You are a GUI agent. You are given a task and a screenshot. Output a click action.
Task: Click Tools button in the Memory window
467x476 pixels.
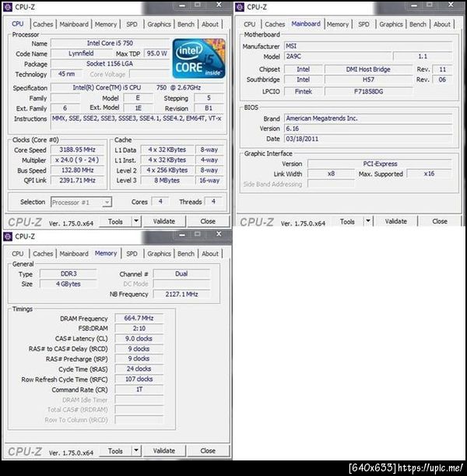click(x=115, y=451)
